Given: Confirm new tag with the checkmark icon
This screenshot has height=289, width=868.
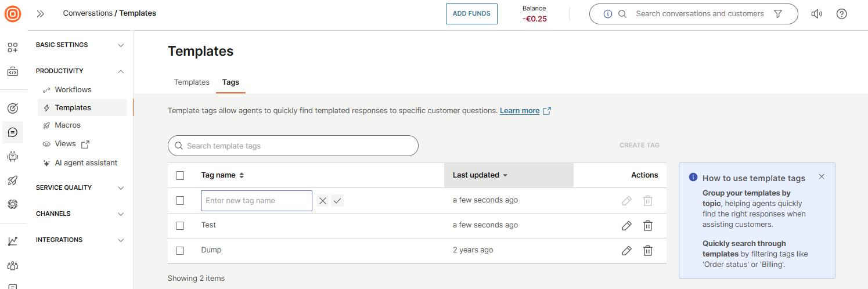Looking at the screenshot, I should point(337,201).
